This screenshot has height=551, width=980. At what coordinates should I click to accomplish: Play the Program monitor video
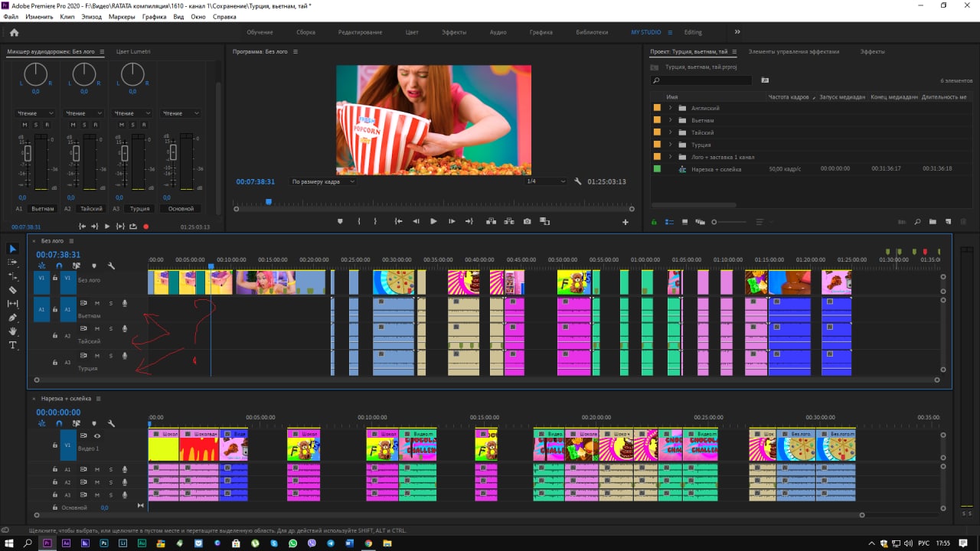tap(433, 221)
